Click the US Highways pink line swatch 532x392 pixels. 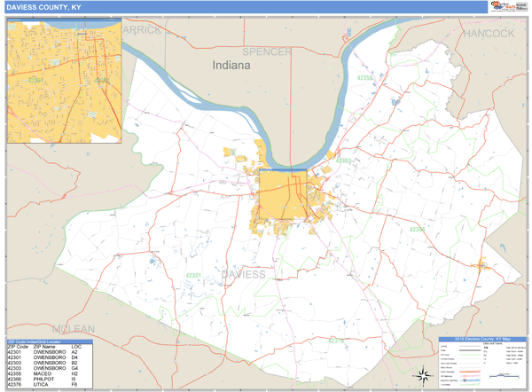pyautogui.click(x=470, y=376)
